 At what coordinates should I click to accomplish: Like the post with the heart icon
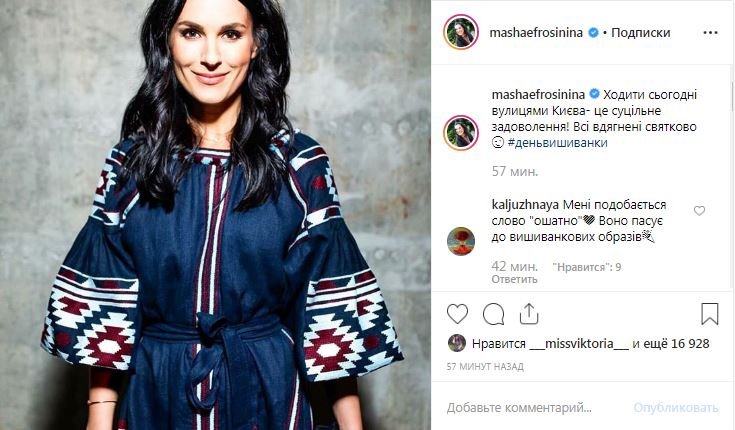click(457, 314)
